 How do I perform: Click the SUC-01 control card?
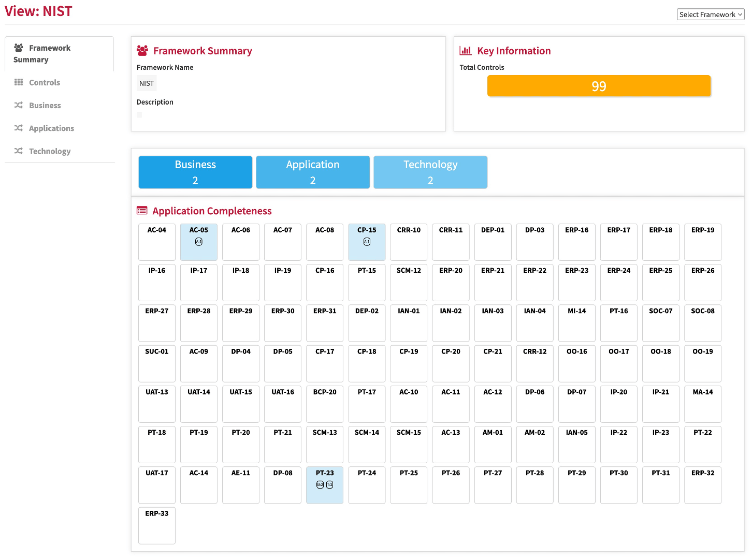[x=157, y=363]
